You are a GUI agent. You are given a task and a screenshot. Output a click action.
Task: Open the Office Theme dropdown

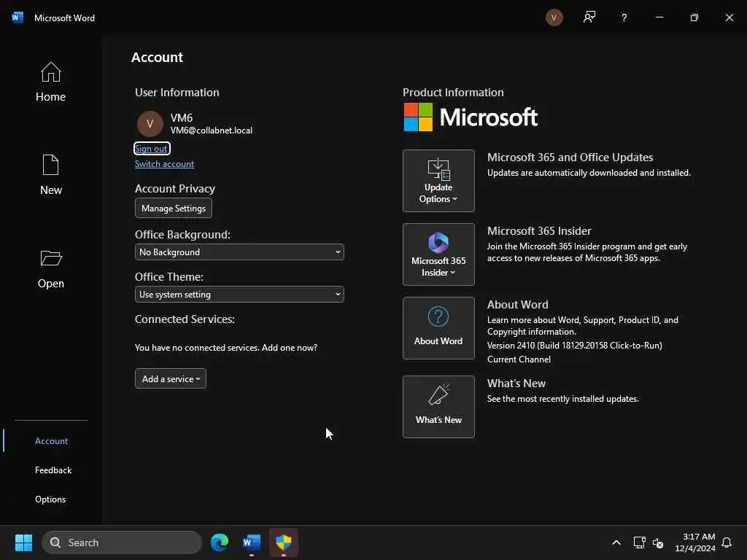239,295
